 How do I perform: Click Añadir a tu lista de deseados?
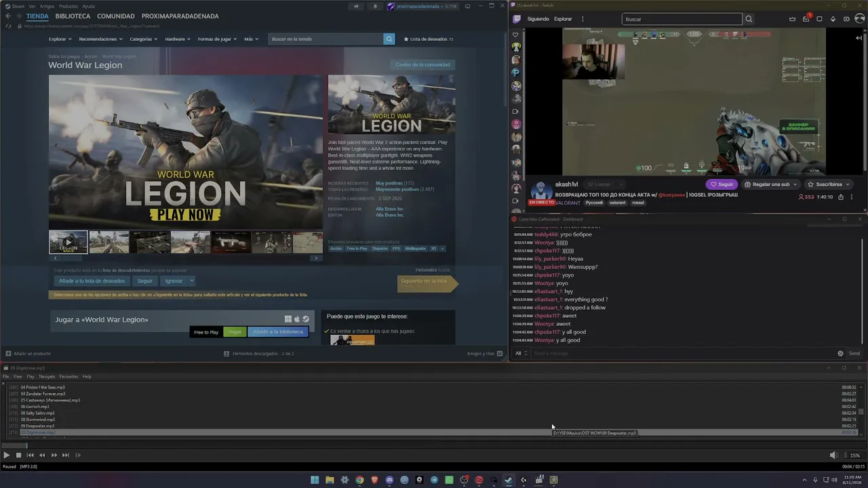[x=92, y=281]
